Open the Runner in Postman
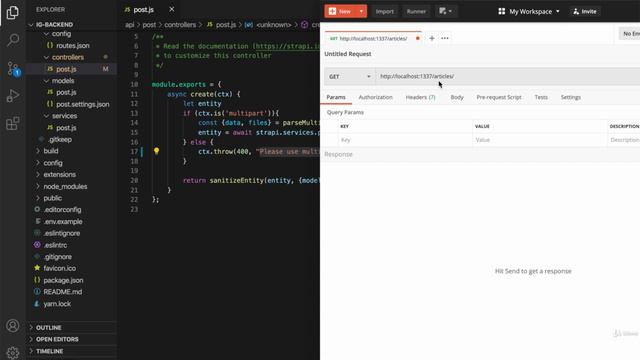 pyautogui.click(x=416, y=11)
